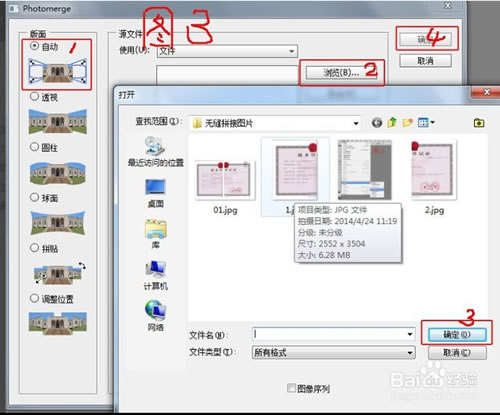Open Computer (计算机) in the sidebar
The height and width of the screenshot is (415, 500).
(156, 275)
